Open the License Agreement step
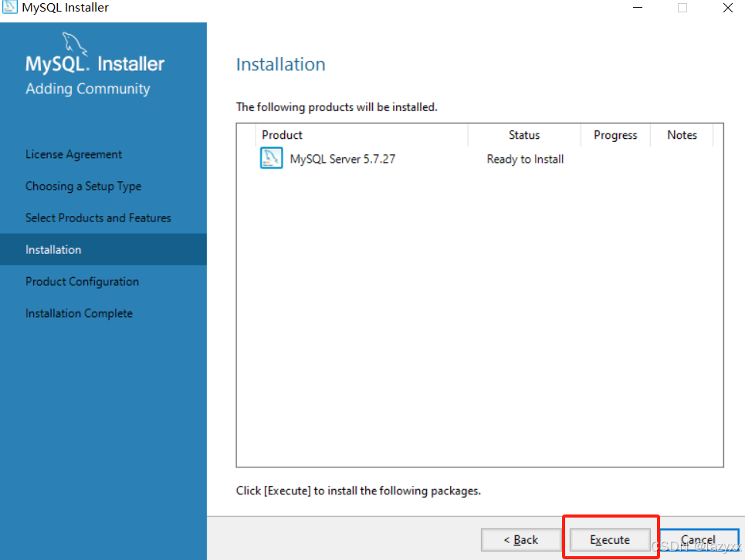This screenshot has width=745, height=560. (73, 155)
